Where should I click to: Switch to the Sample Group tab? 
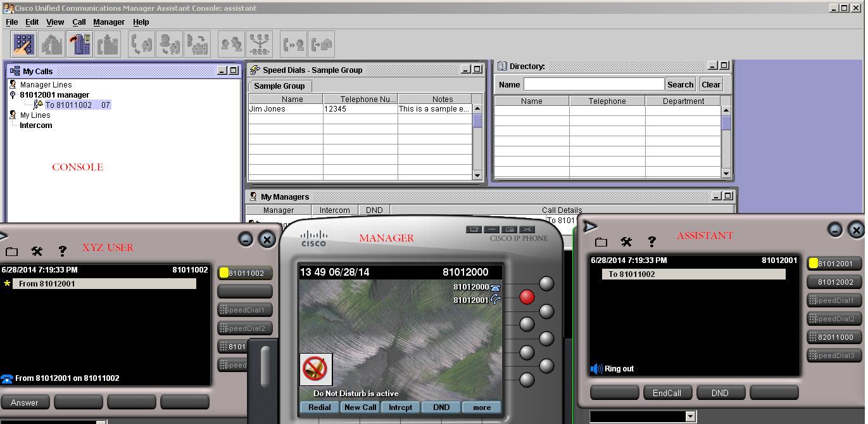point(279,86)
